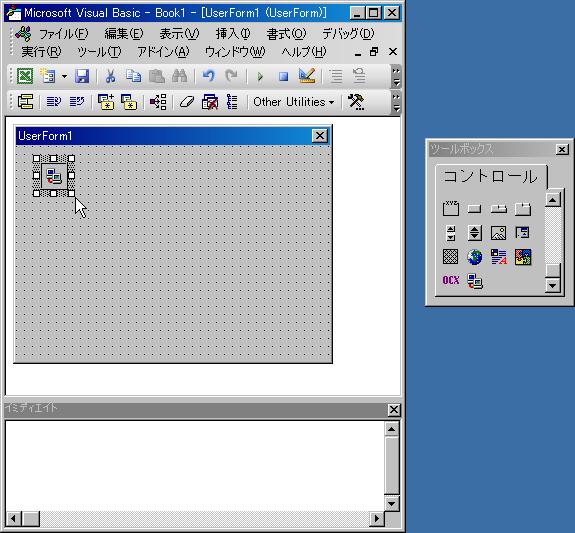The width and height of the screenshot is (575, 533).
Task: Open the 実行(R) menu
Action: [x=41, y=52]
